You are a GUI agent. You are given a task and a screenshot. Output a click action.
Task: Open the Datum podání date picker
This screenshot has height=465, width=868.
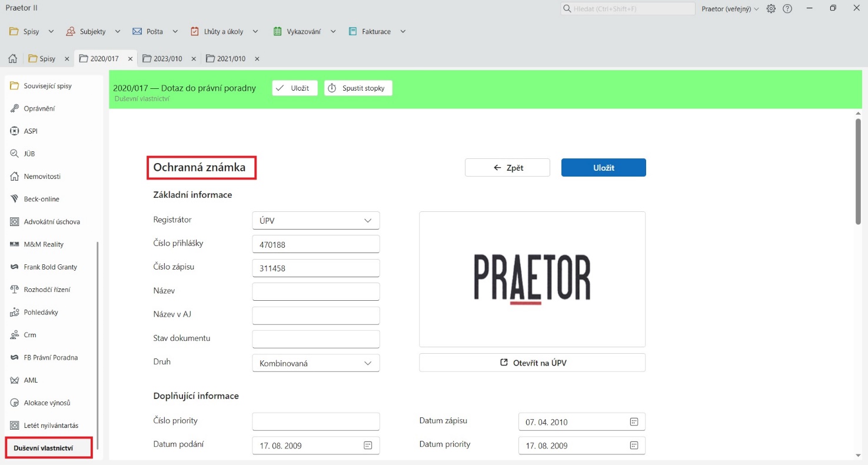coord(367,446)
